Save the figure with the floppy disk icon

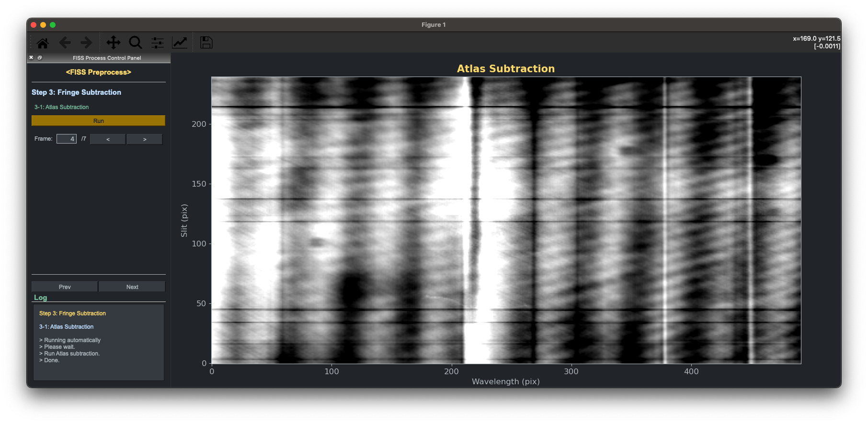206,43
